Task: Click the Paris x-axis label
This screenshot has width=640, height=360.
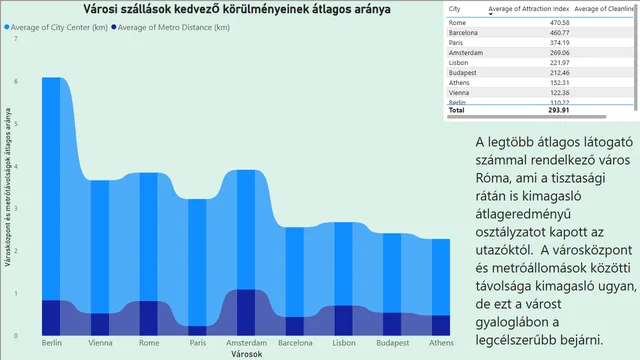Action: 198,343
